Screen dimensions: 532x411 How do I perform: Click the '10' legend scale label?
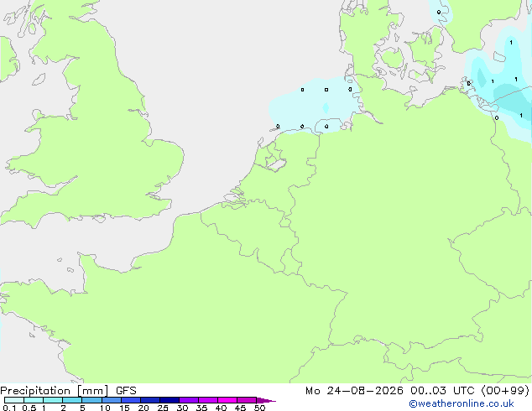pos(105,408)
